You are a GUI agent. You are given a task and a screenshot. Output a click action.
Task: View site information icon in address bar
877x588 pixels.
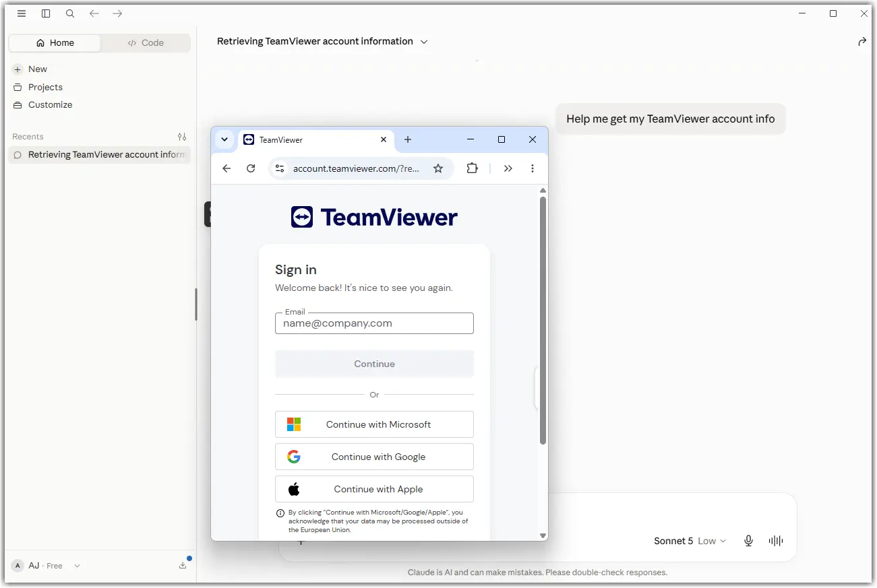click(x=280, y=168)
